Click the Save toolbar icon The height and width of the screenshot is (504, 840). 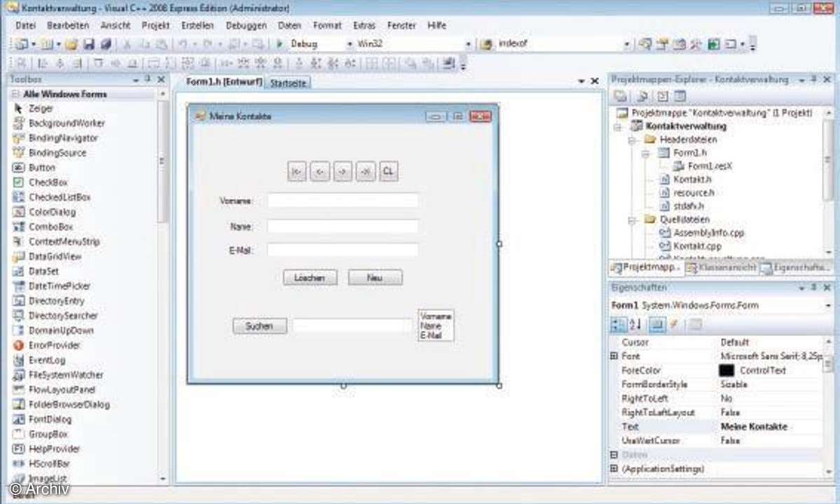[x=88, y=44]
